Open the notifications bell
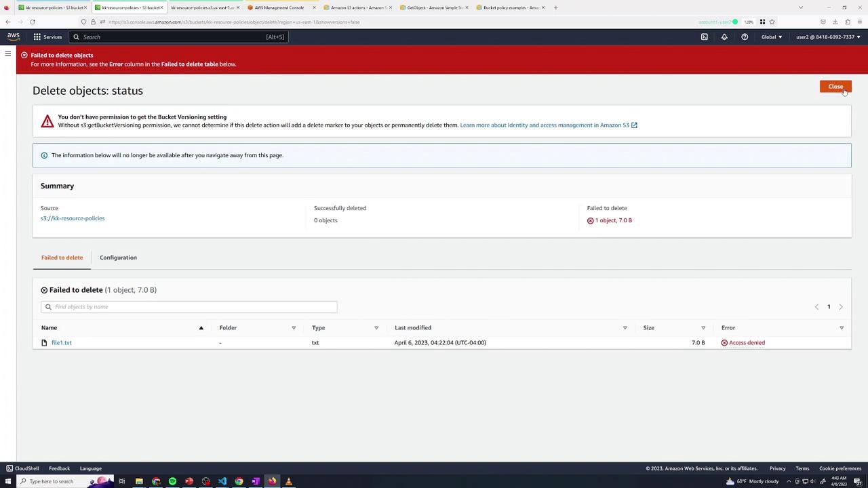Image resolution: width=868 pixels, height=488 pixels. (x=724, y=37)
